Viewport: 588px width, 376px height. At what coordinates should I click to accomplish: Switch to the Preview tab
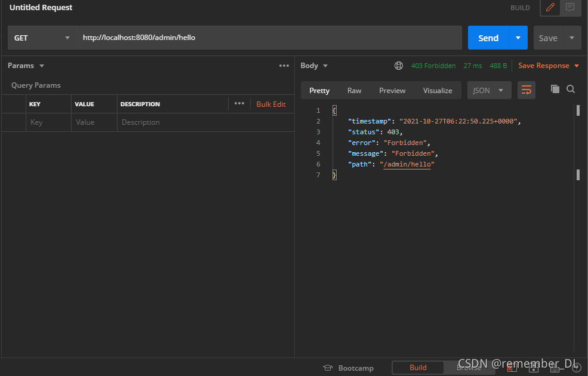[x=392, y=91]
